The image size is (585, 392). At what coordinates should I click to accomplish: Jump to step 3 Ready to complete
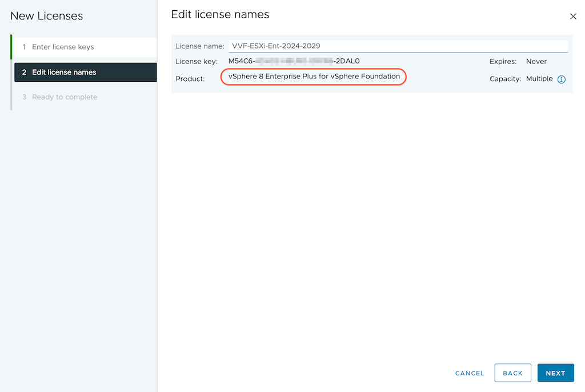pyautogui.click(x=64, y=97)
